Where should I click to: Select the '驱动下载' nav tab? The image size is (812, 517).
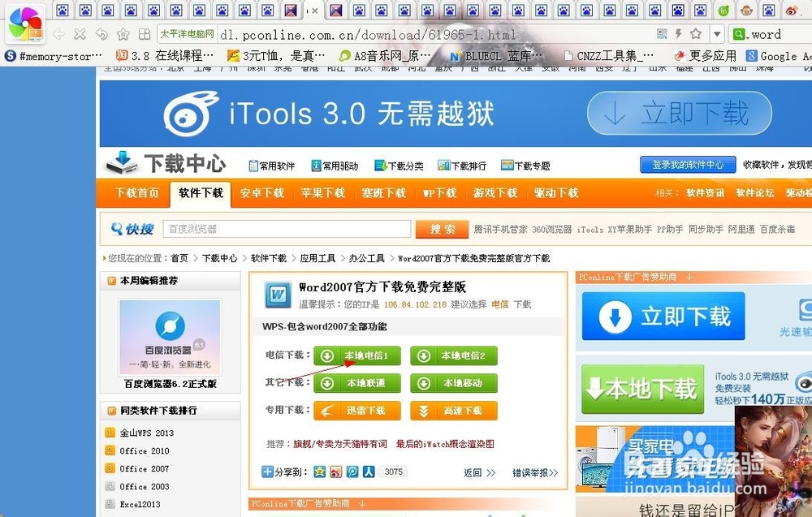tap(556, 193)
